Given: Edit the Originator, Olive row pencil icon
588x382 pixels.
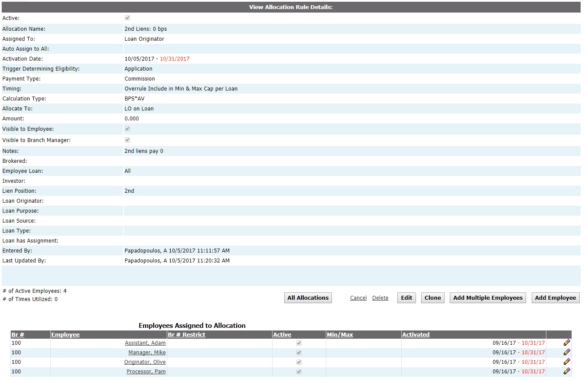Looking at the screenshot, I should click(567, 362).
